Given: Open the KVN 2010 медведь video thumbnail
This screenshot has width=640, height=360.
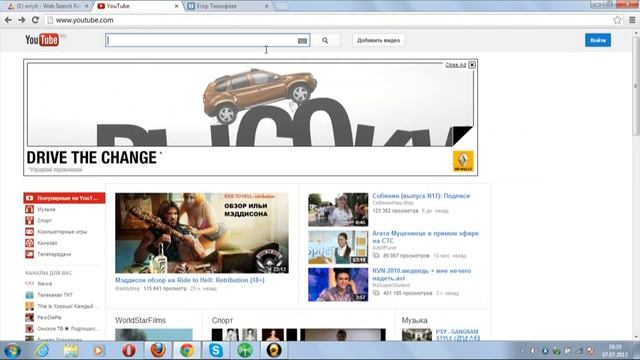Looking at the screenshot, I should (338, 284).
